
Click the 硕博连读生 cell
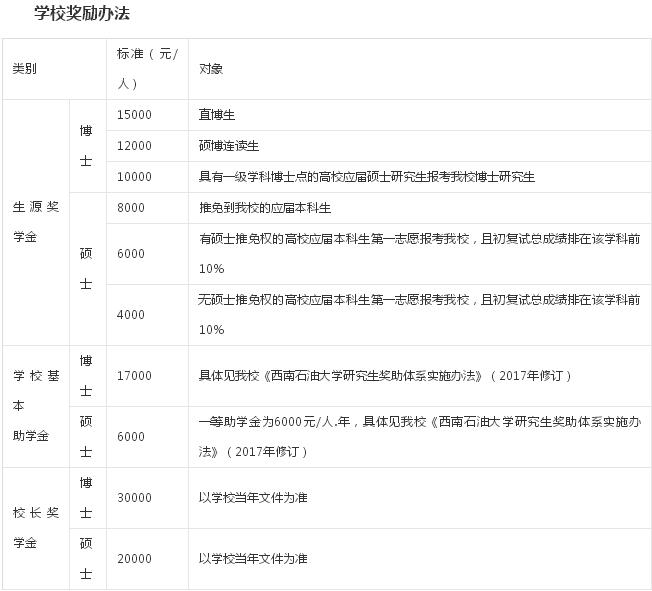point(229,146)
